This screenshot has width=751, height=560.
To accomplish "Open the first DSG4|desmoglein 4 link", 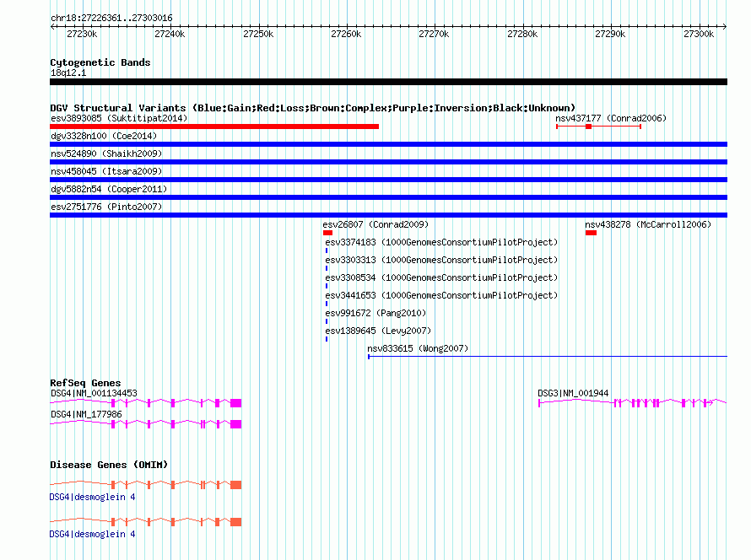I will (93, 498).
